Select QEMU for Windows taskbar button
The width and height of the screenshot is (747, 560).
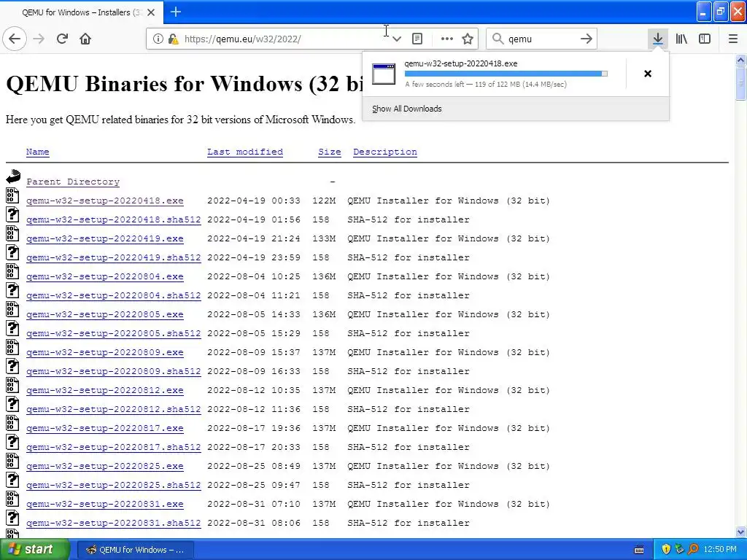135,550
